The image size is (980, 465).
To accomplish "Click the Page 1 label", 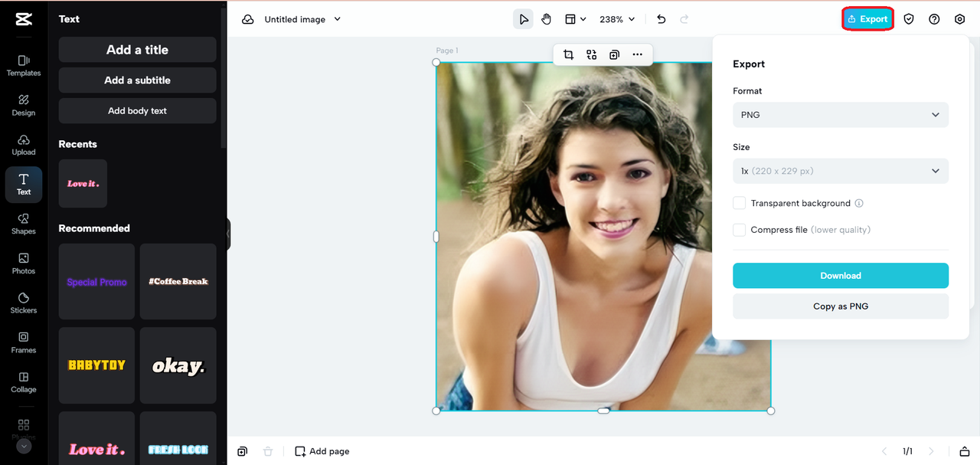I will 447,51.
